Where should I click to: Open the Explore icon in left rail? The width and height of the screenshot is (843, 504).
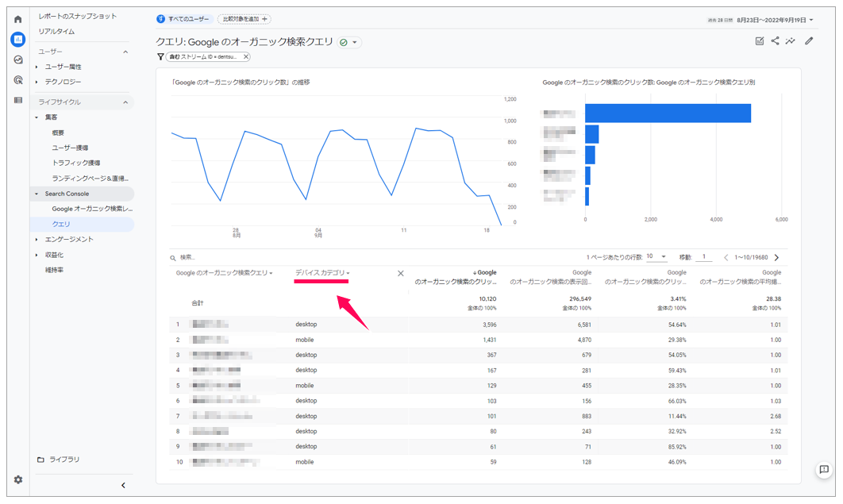coord(17,60)
